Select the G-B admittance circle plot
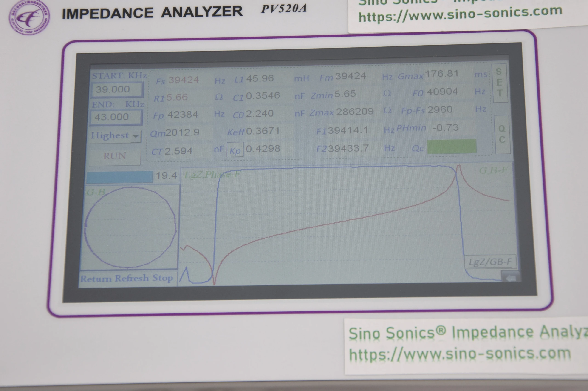The image size is (588, 391). click(x=130, y=227)
